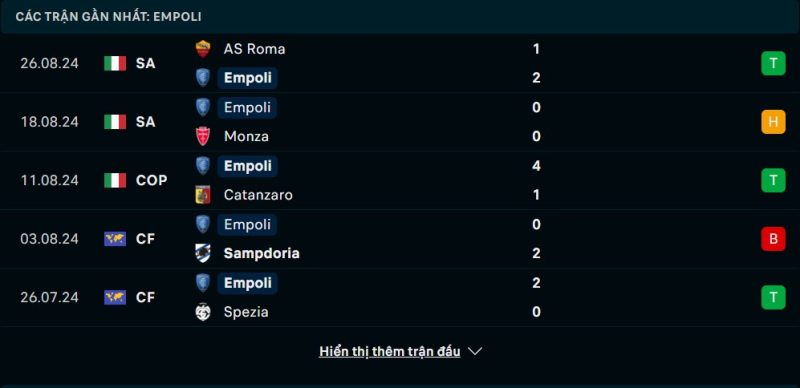Click the Các trận gần nhất: Empoli header
Screen dimensions: 800x388
[x=108, y=17]
